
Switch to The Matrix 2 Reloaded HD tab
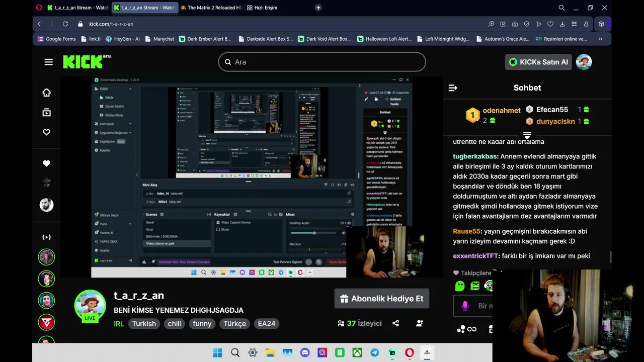tap(212, 8)
